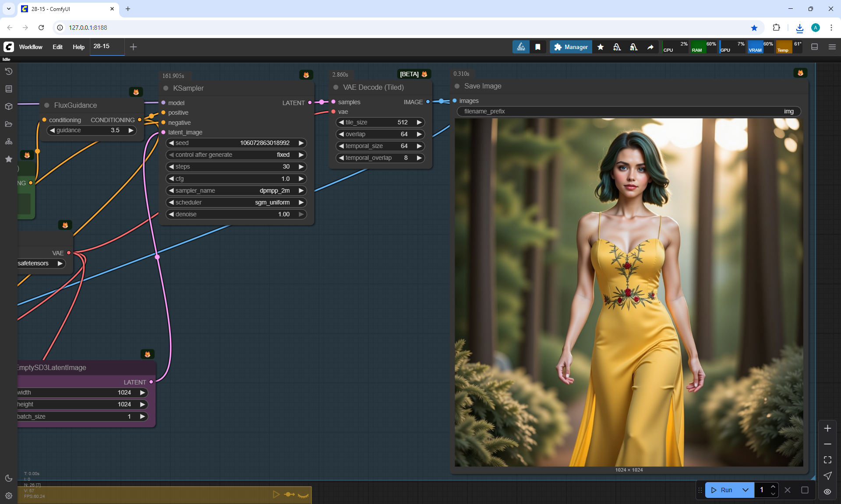This screenshot has width=841, height=504.
Task: Click the share arrow icon in the toolbar
Action: click(650, 47)
